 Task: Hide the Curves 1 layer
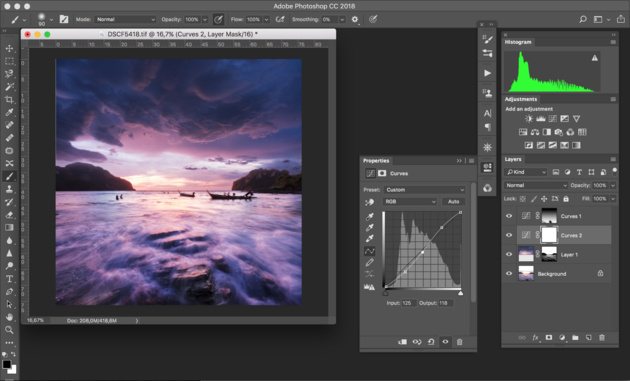[509, 216]
